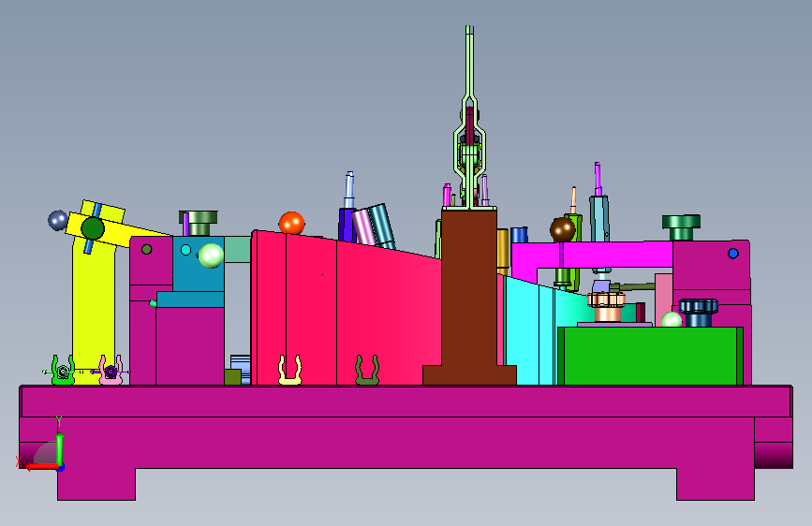Select the pink tilted cylinder
Screen dimensions: 812x526
pos(364,227)
